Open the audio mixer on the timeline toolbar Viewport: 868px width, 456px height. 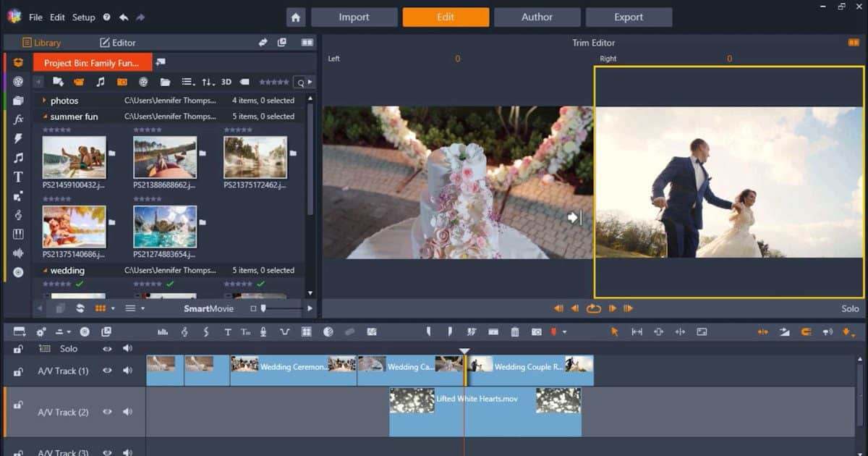pyautogui.click(x=163, y=332)
